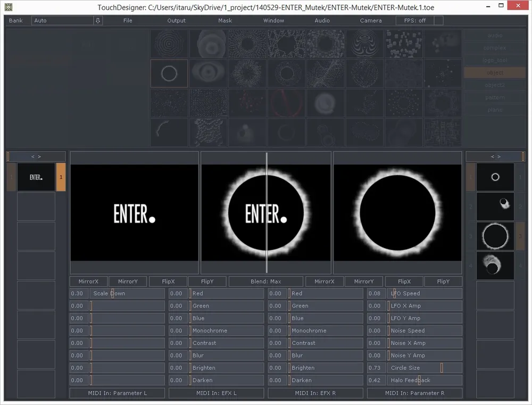Change the Blend: Max mode
The height and width of the screenshot is (405, 532).
tap(265, 282)
